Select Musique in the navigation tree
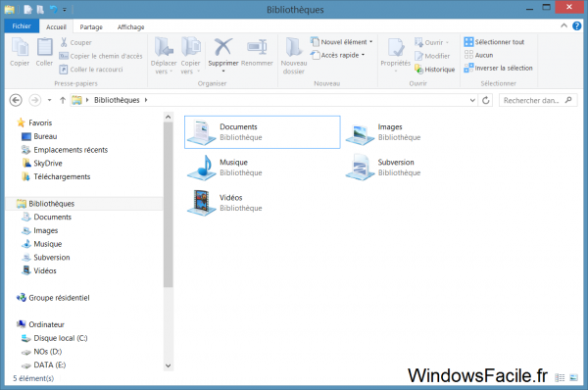588x390 pixels. pos(42,244)
